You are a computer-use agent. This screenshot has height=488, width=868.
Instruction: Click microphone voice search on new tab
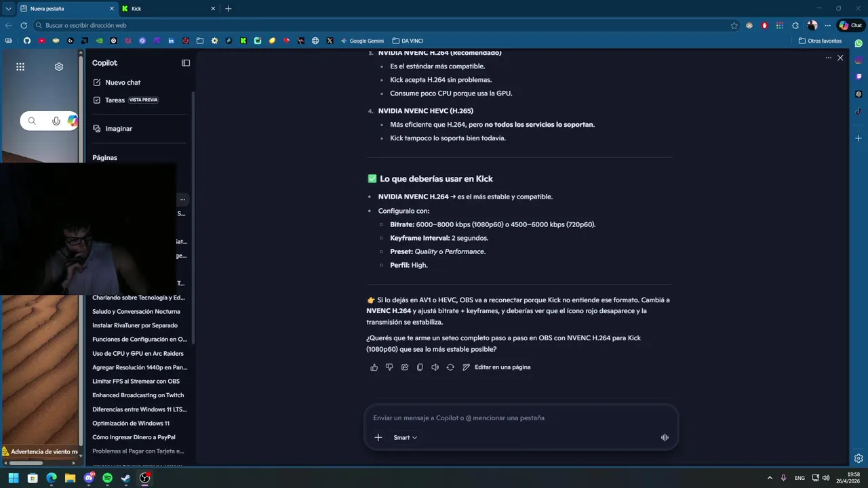[56, 121]
